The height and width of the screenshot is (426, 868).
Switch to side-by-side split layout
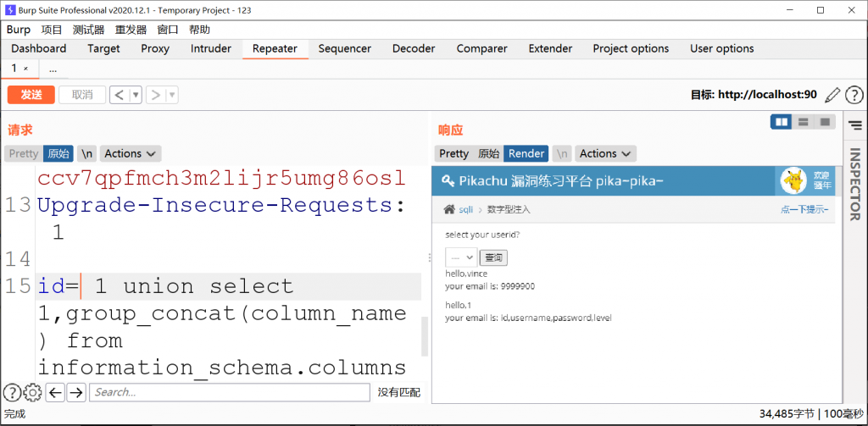pyautogui.click(x=781, y=123)
